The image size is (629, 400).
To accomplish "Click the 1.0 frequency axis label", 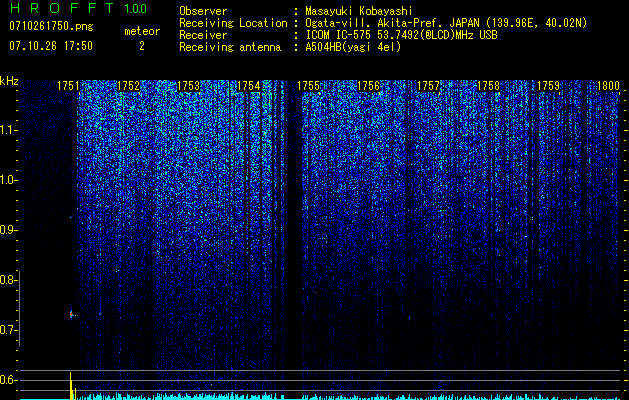I will click(9, 180).
